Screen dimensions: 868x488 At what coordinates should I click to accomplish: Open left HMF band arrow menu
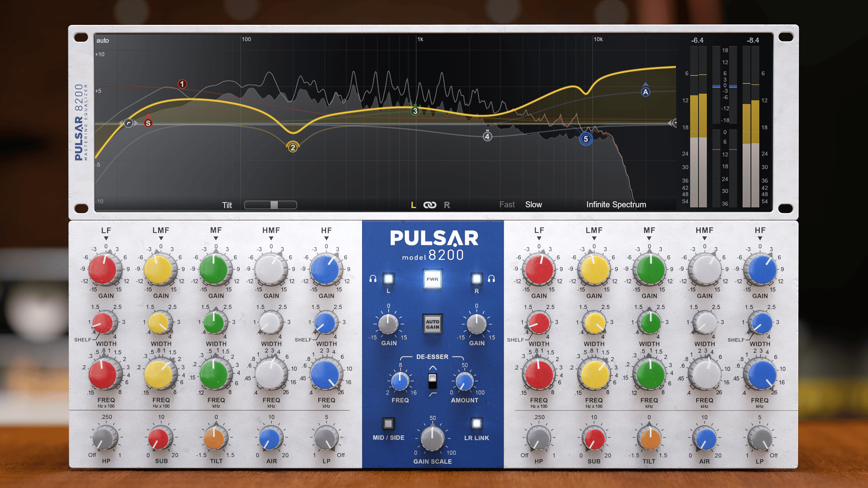tap(271, 238)
